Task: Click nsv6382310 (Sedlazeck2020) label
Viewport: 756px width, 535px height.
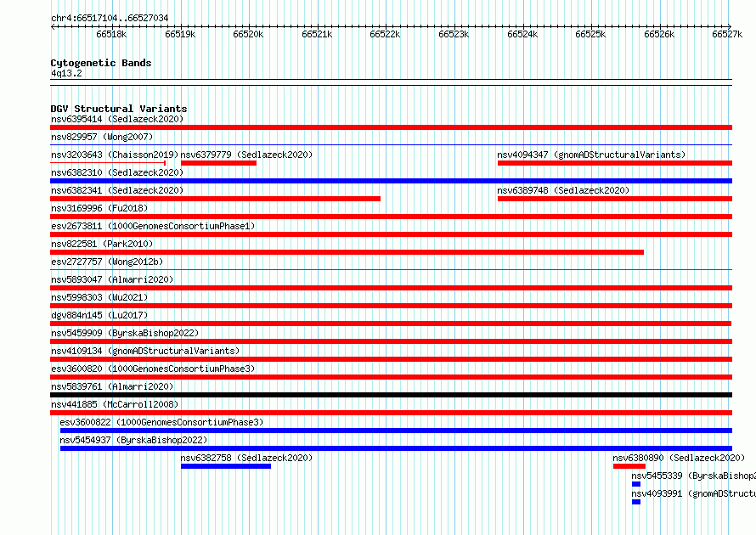Action: click(117, 172)
